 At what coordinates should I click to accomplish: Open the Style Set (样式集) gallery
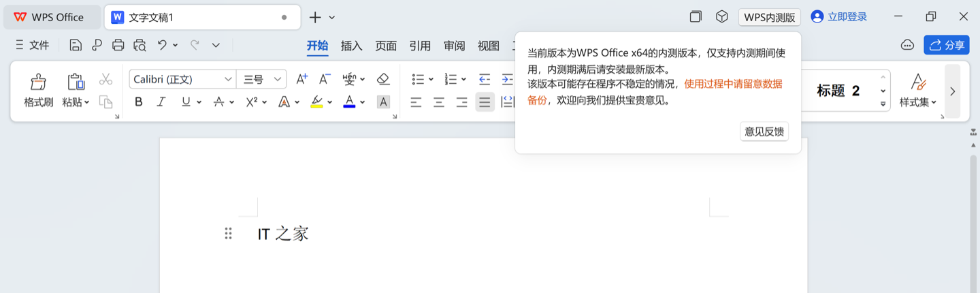tap(918, 91)
